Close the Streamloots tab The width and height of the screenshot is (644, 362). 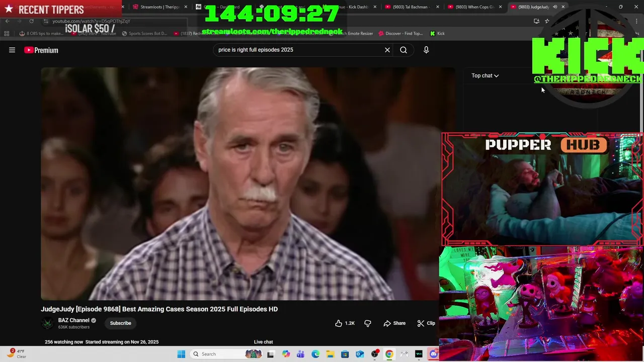tap(185, 7)
